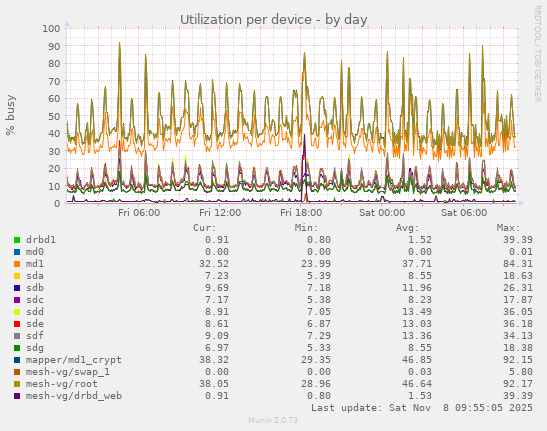
Task: Click the Fri 18:00 time axis label
Action: 301,213
